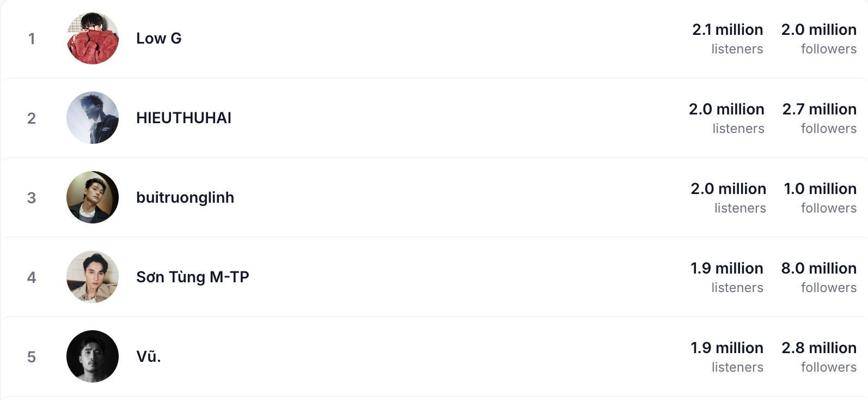The height and width of the screenshot is (400, 868).
Task: Click Low G's 2.1 million listeners stat
Action: tap(728, 30)
